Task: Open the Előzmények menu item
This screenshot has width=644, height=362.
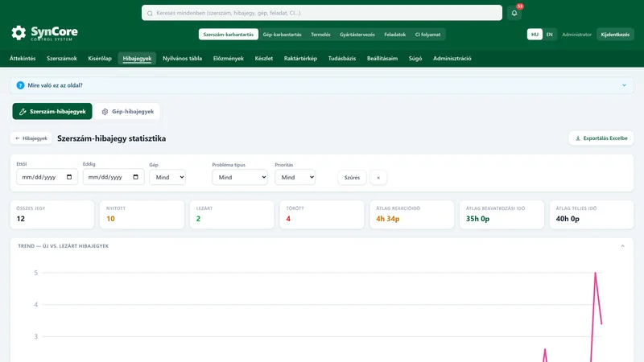Action: (229, 58)
